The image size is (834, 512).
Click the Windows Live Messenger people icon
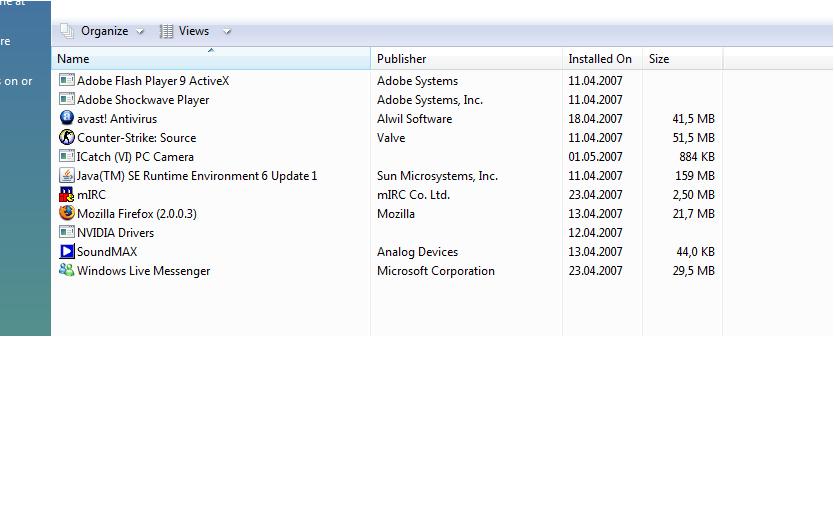[x=66, y=270]
